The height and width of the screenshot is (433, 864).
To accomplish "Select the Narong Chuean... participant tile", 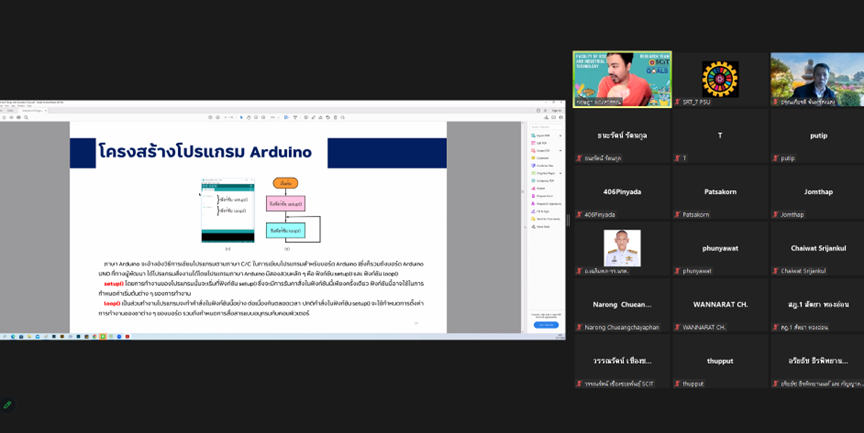I will pyautogui.click(x=622, y=305).
